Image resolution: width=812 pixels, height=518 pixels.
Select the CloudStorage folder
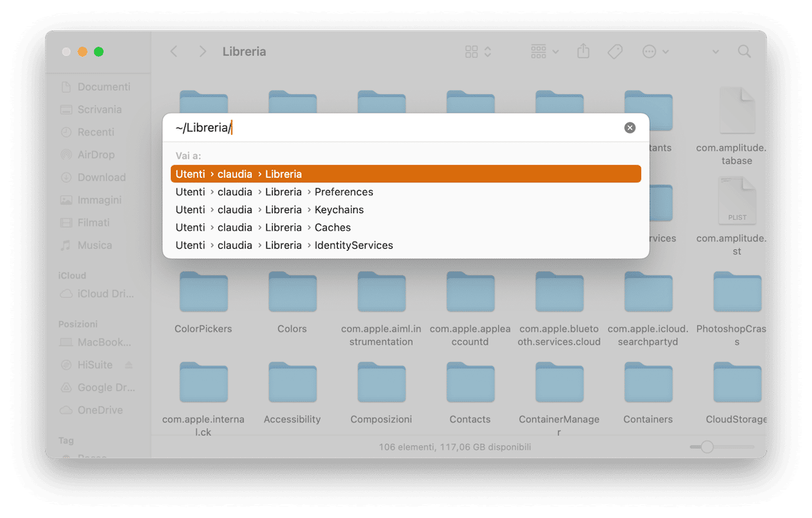(x=737, y=382)
